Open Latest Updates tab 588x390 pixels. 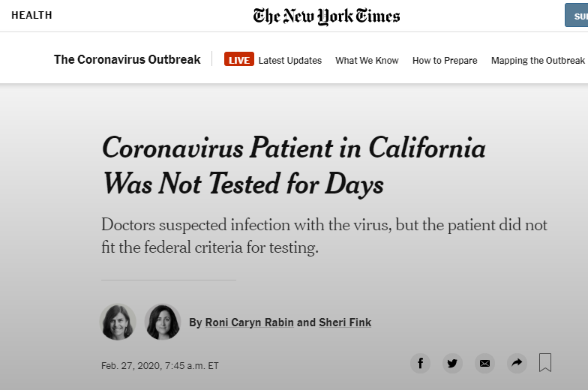point(289,60)
